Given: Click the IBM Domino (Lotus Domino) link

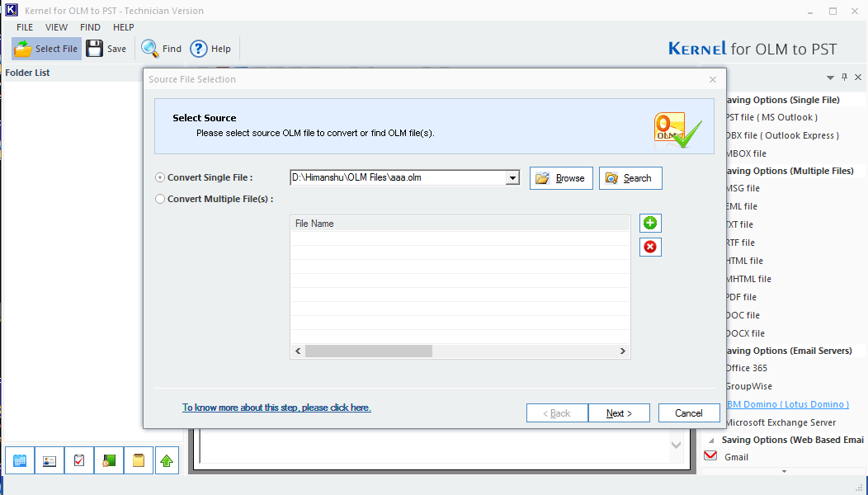Looking at the screenshot, I should pyautogui.click(x=788, y=404).
